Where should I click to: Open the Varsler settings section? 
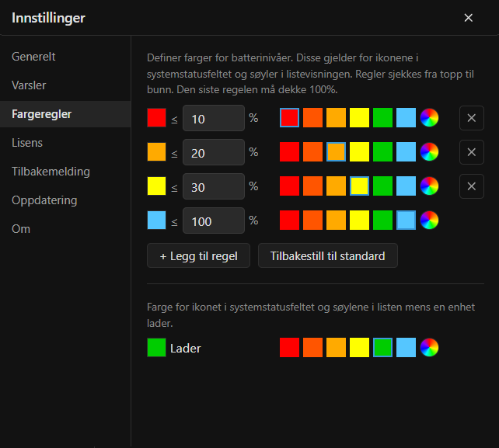pyautogui.click(x=65, y=85)
